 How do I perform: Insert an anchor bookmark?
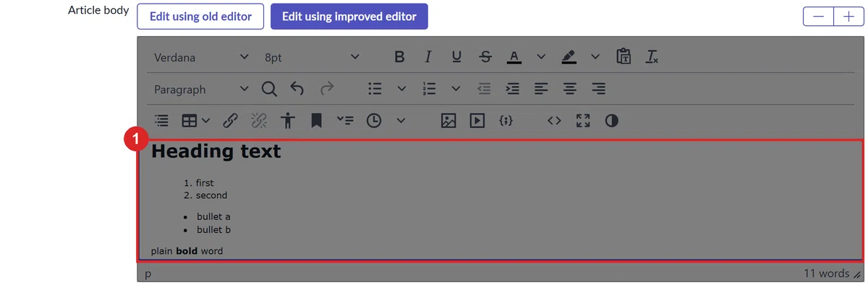(x=316, y=121)
